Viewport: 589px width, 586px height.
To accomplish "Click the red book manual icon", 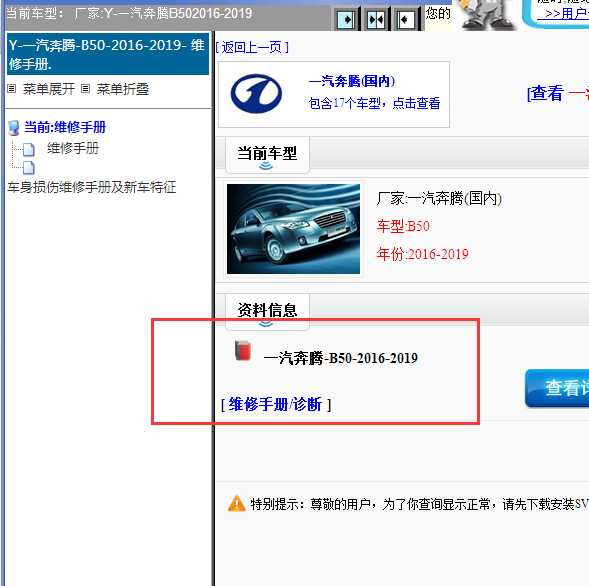I will 243,350.
